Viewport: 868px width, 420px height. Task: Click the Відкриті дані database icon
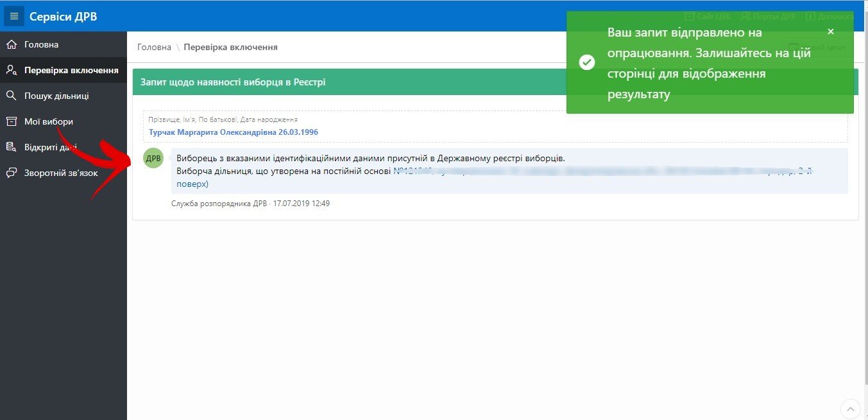tap(11, 147)
